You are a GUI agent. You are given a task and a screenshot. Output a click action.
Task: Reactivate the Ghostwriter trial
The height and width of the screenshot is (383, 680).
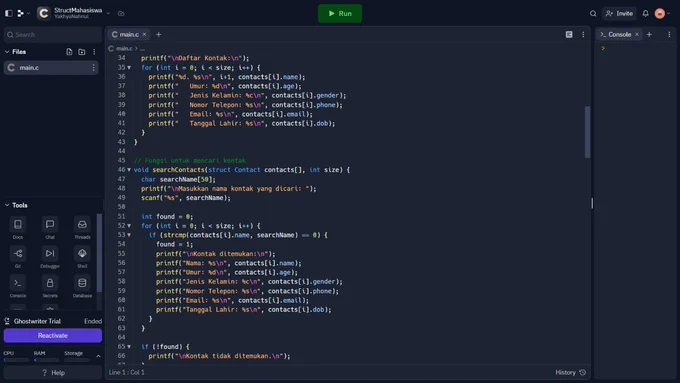53,335
